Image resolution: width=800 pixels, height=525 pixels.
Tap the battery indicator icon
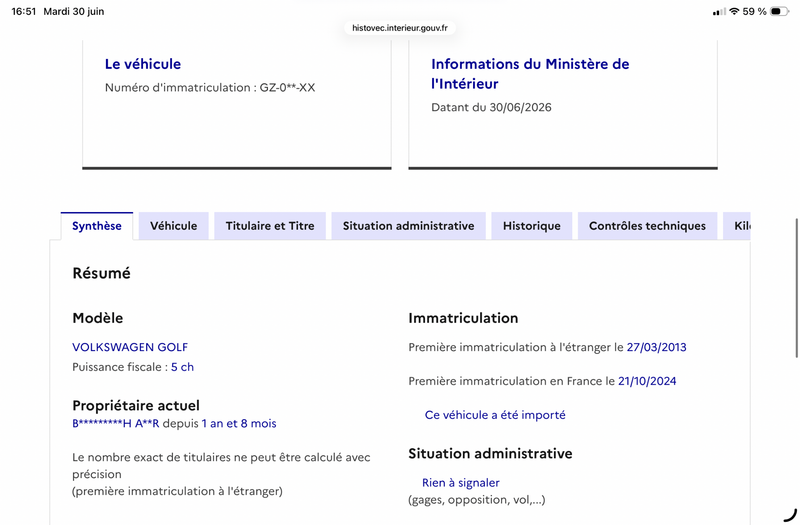tap(779, 11)
